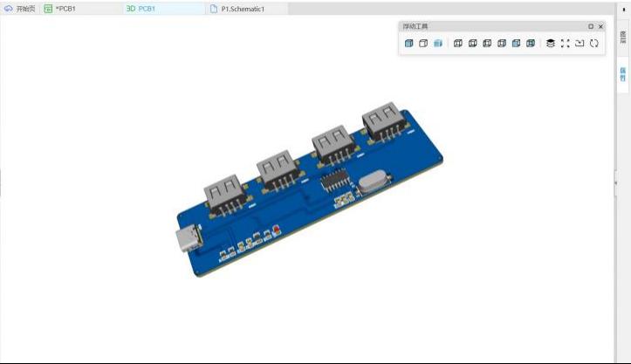Click the black IC chip on the board
The width and height of the screenshot is (631, 364).
(x=334, y=181)
